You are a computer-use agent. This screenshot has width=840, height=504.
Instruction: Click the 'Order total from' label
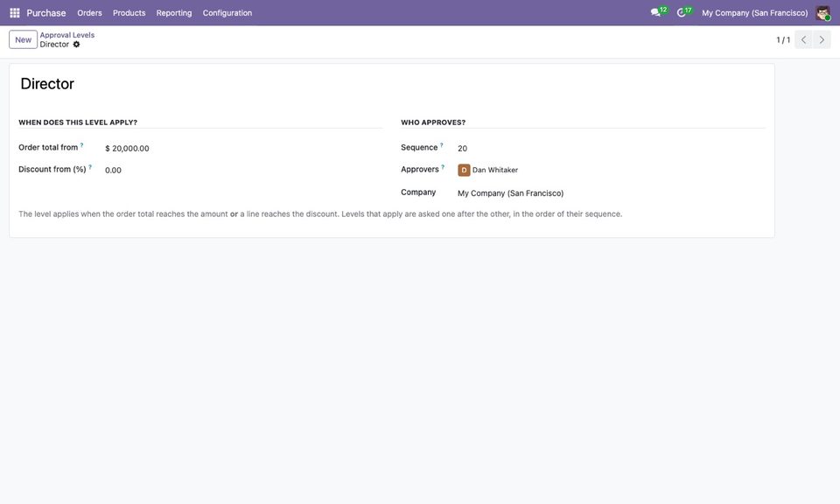(48, 147)
